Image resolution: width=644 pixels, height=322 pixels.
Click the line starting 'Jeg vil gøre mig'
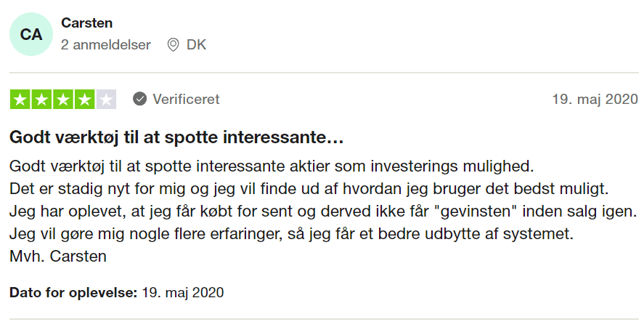point(291,234)
